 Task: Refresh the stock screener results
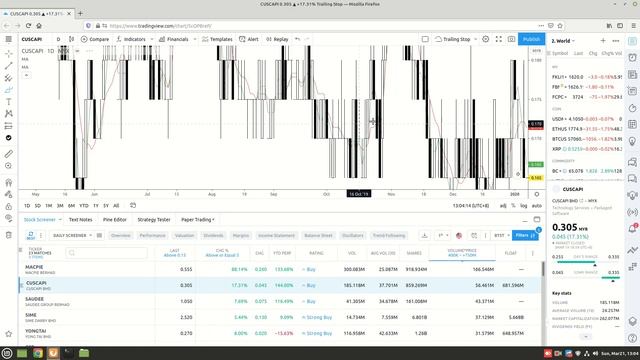coord(31,235)
